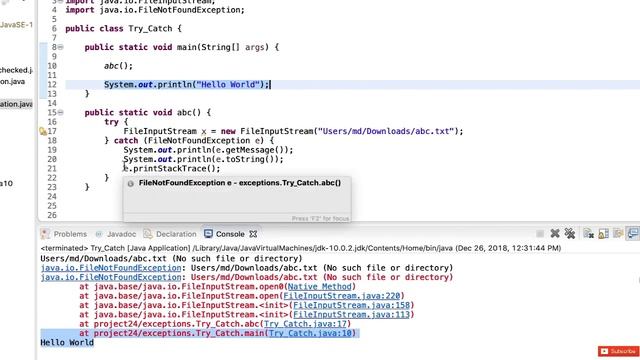Select the on.java file in the sidebar
Viewport: 640px width, 360px height.
point(12,82)
